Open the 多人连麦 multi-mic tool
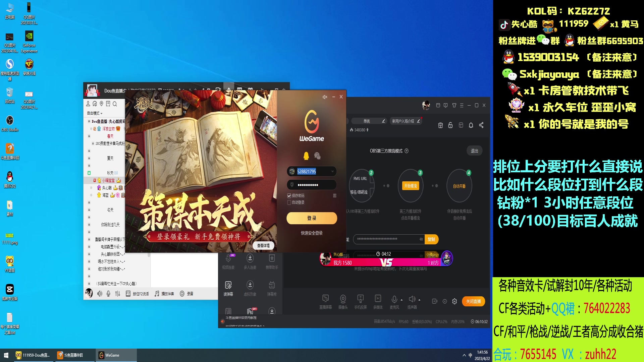 pos(250,262)
